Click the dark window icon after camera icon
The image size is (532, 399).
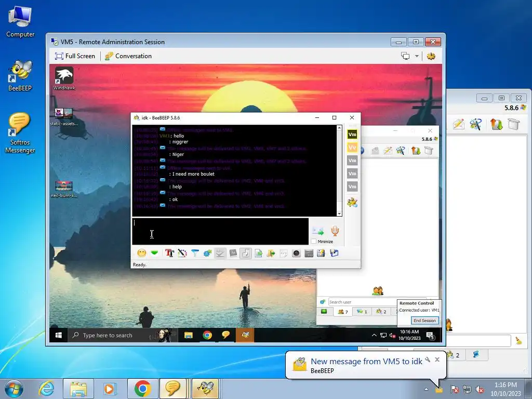309,253
